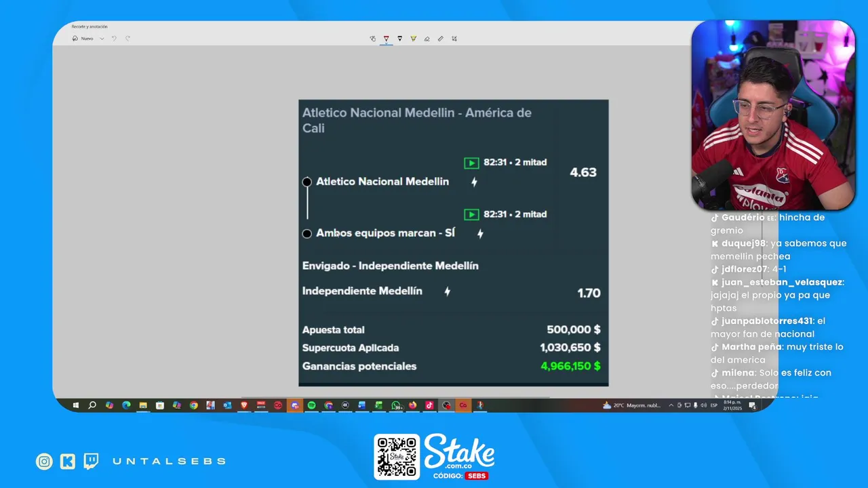Screen dimensions: 868x488
Task: Open Firefox from the taskbar
Action: pyautogui.click(x=412, y=405)
